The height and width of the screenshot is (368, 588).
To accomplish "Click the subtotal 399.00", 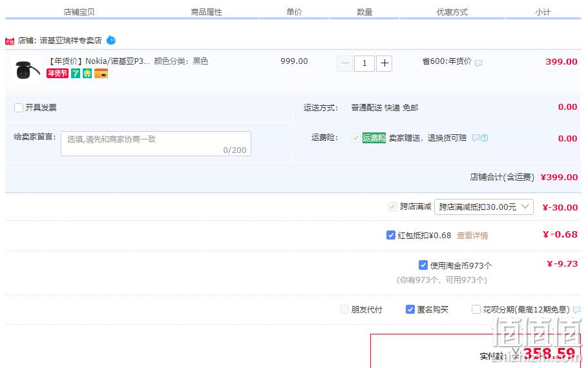I will pyautogui.click(x=562, y=62).
